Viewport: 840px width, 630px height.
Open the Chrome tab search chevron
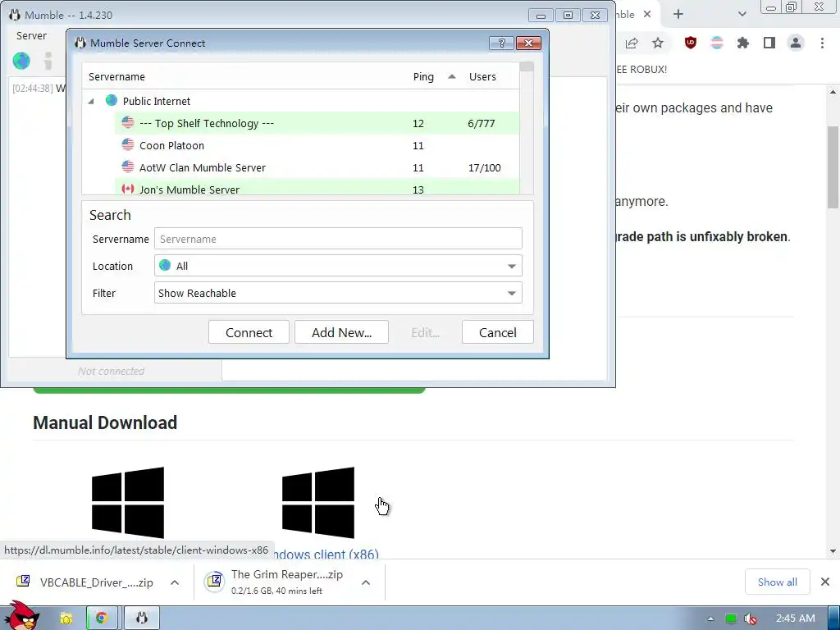tap(742, 15)
